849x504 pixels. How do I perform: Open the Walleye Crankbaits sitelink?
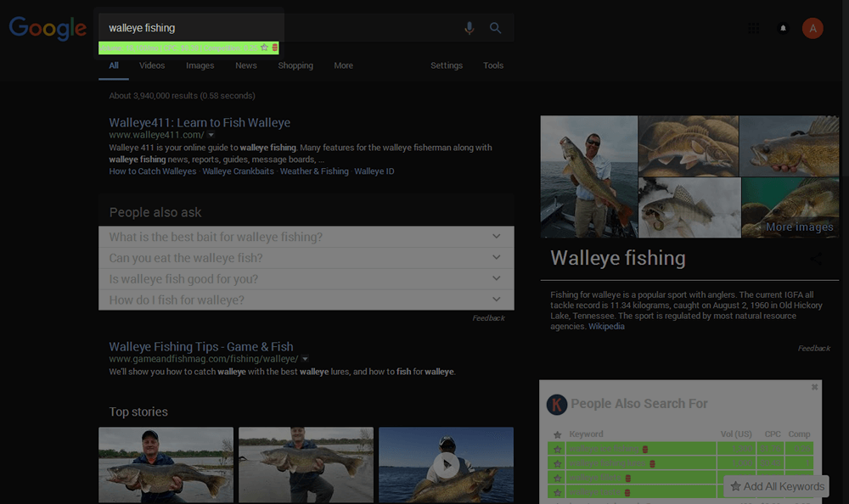(x=239, y=171)
